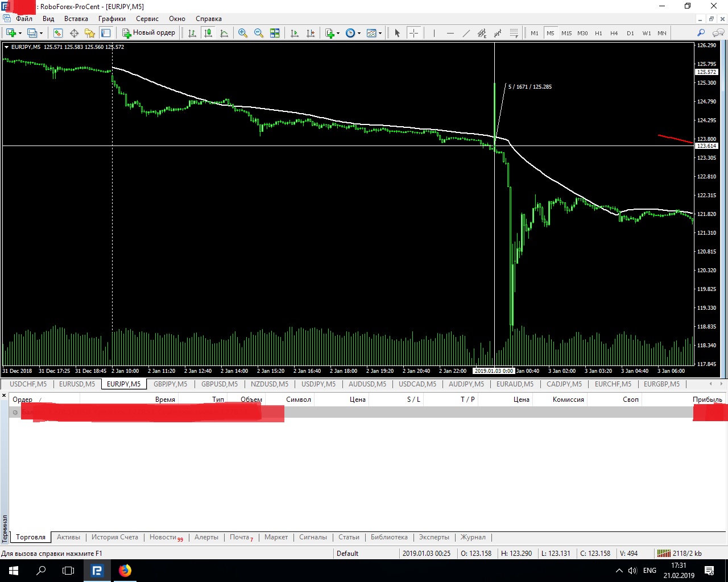The width and height of the screenshot is (728, 582).
Task: Switch chart to line chart mode
Action: click(x=224, y=33)
